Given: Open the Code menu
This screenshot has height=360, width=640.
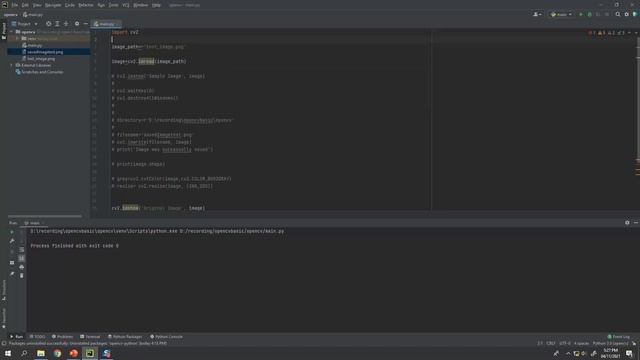Looking at the screenshot, I should click(x=70, y=5).
